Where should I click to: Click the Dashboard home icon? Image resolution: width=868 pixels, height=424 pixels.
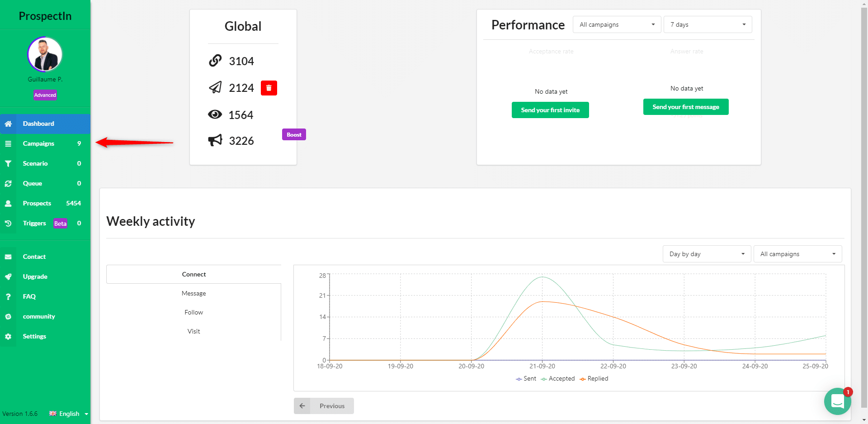point(8,124)
